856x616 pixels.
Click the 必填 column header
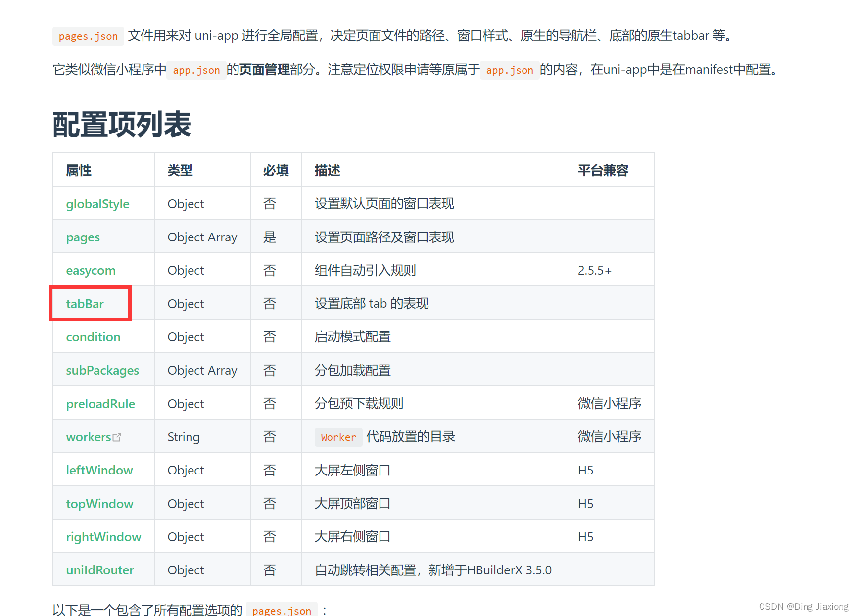click(x=276, y=171)
